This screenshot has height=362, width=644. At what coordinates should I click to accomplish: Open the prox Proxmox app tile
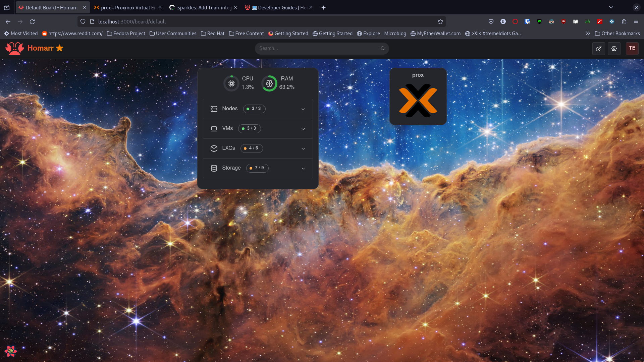(x=418, y=97)
